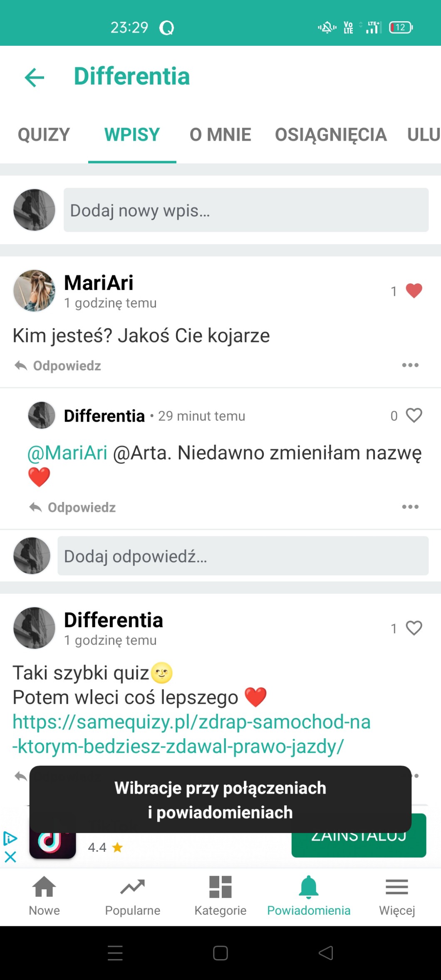Open the Więcej hamburger menu
This screenshot has width=441, height=980.
click(x=397, y=887)
